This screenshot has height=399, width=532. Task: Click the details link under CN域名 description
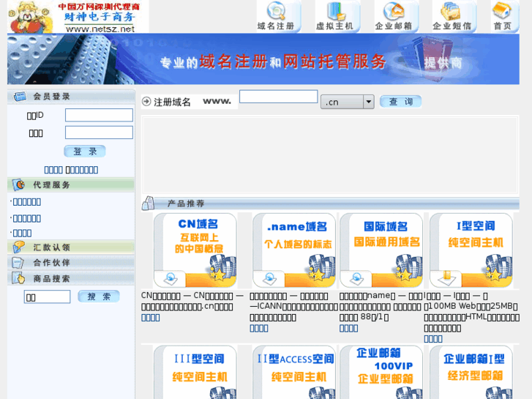click(x=151, y=318)
